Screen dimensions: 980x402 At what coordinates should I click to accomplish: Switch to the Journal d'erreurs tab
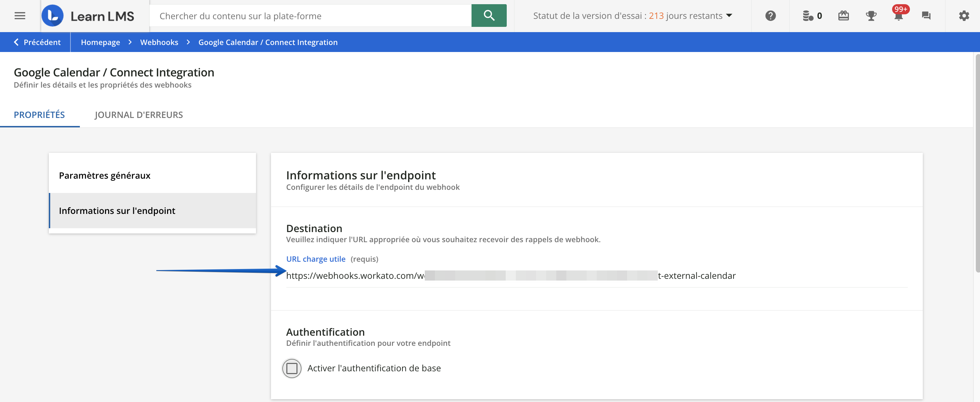pyautogui.click(x=138, y=114)
